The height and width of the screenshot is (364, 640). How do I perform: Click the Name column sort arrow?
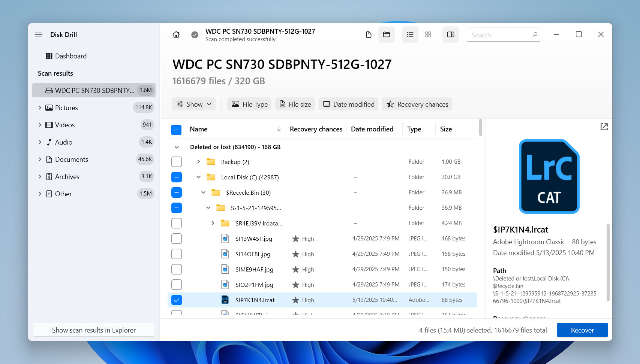[279, 129]
